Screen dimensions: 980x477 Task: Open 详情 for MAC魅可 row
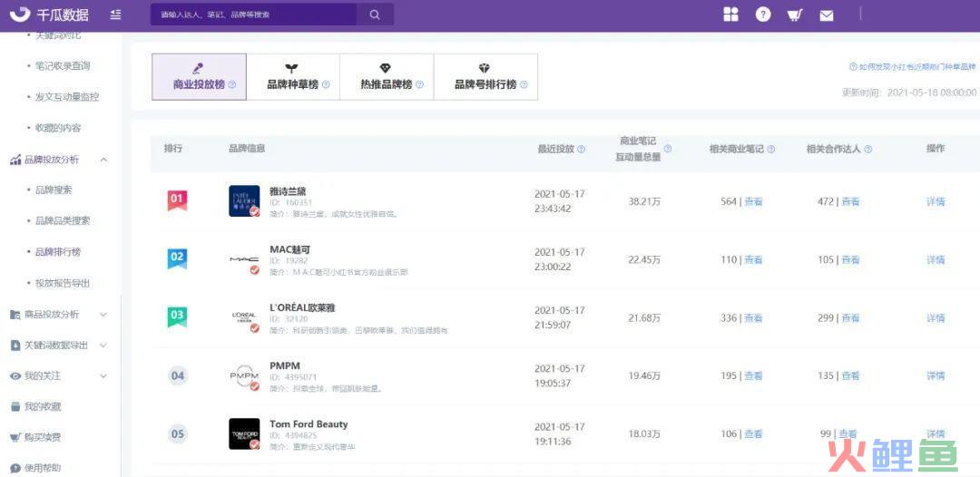[936, 259]
